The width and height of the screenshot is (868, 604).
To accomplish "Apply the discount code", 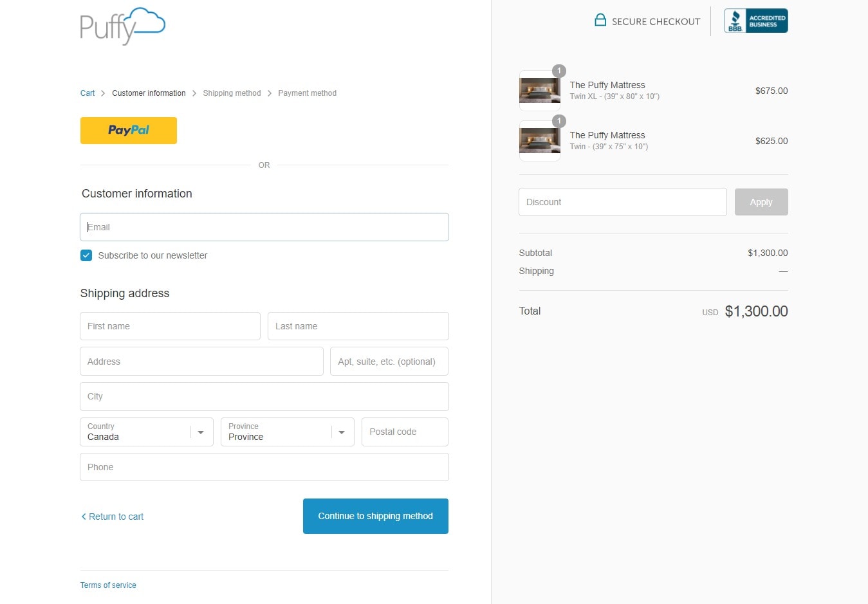I will coord(761,202).
